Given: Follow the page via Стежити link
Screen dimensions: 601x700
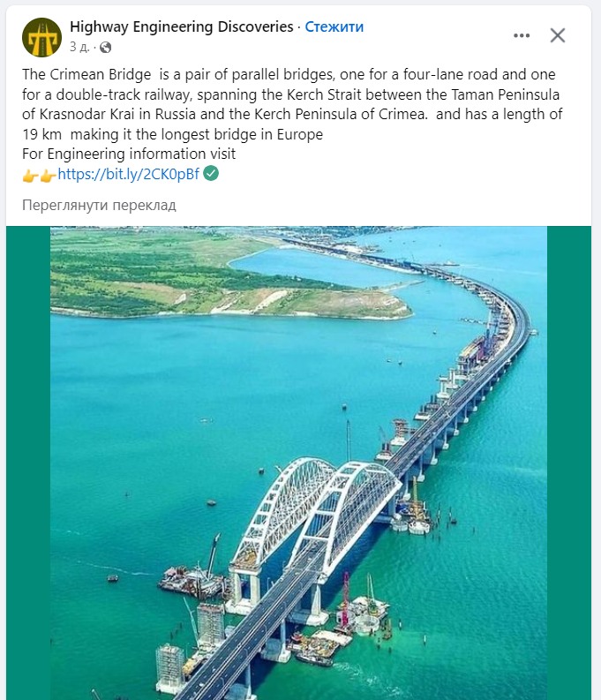Looking at the screenshot, I should (334, 26).
